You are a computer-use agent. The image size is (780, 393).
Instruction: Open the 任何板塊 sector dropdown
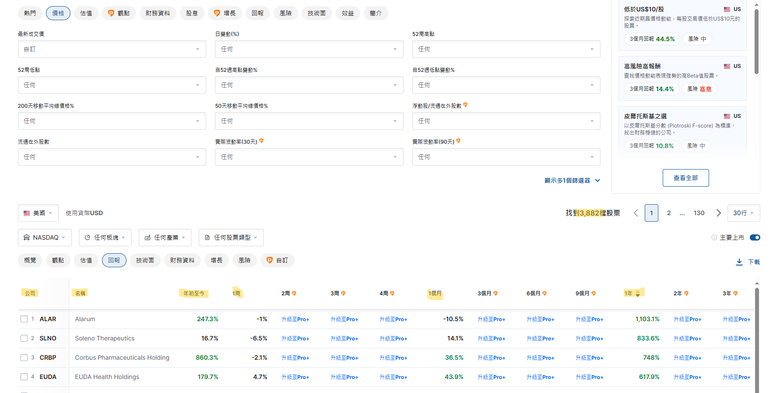105,238
